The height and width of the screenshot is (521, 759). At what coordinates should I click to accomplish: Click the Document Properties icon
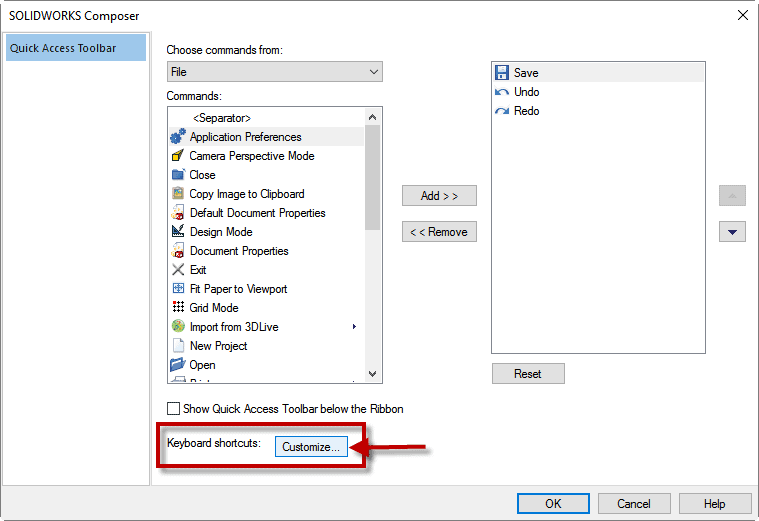178,250
